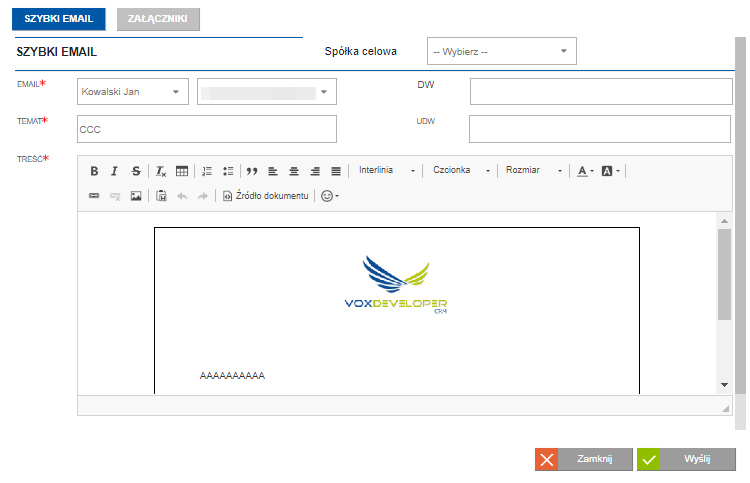Screen dimensions: 750x483
Task: Center the text alignment
Action: tap(294, 171)
